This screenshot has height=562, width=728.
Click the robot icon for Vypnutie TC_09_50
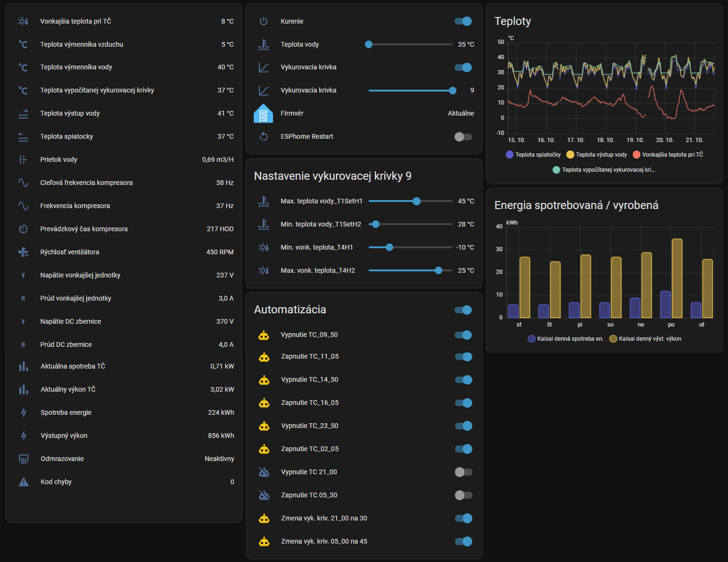264,335
